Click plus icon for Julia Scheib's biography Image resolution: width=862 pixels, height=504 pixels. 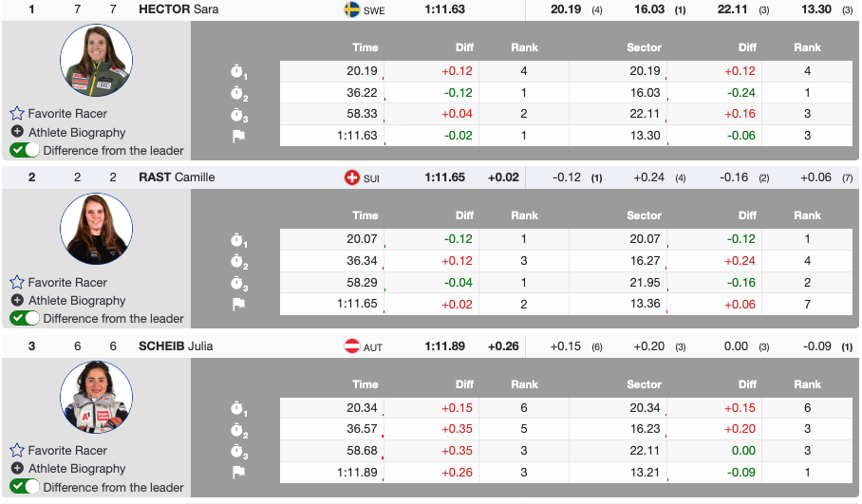tap(17, 468)
